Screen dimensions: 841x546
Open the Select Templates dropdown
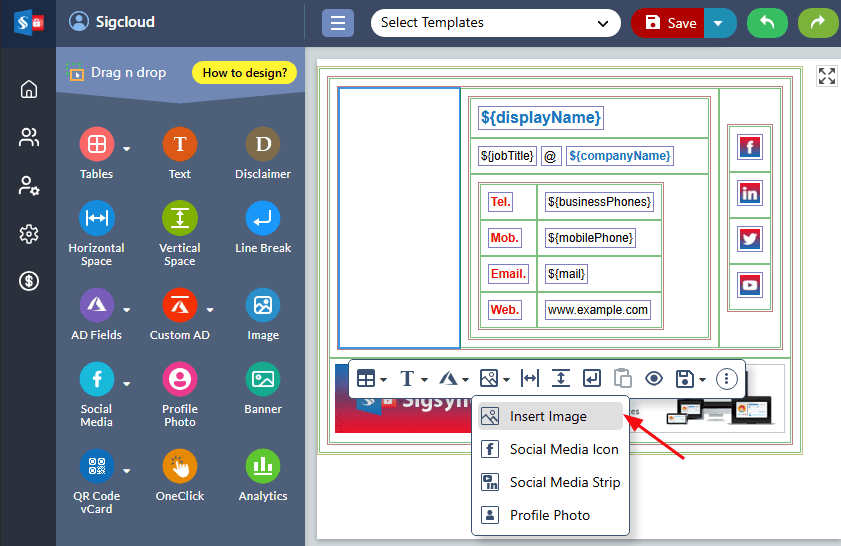495,23
